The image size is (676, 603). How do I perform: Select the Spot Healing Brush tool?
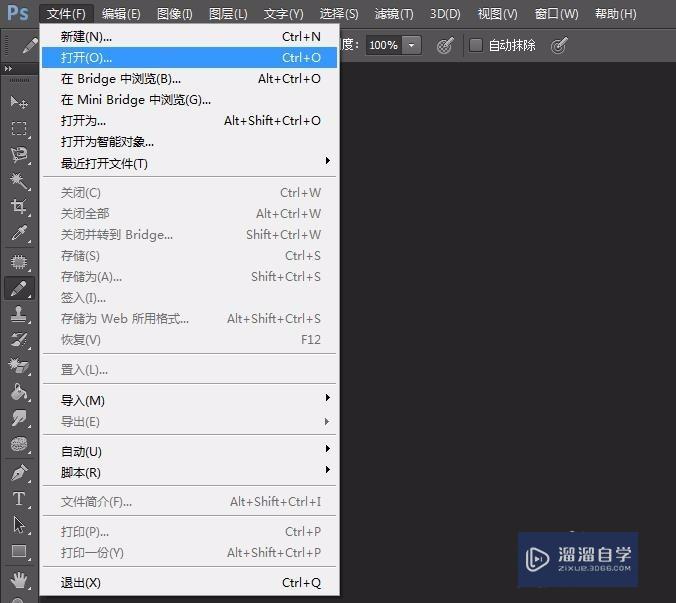tap(19, 262)
